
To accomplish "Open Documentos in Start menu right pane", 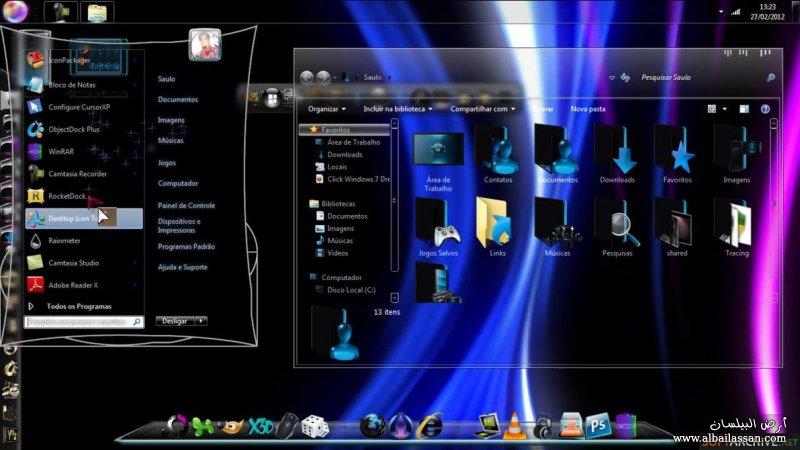I will coord(178,99).
